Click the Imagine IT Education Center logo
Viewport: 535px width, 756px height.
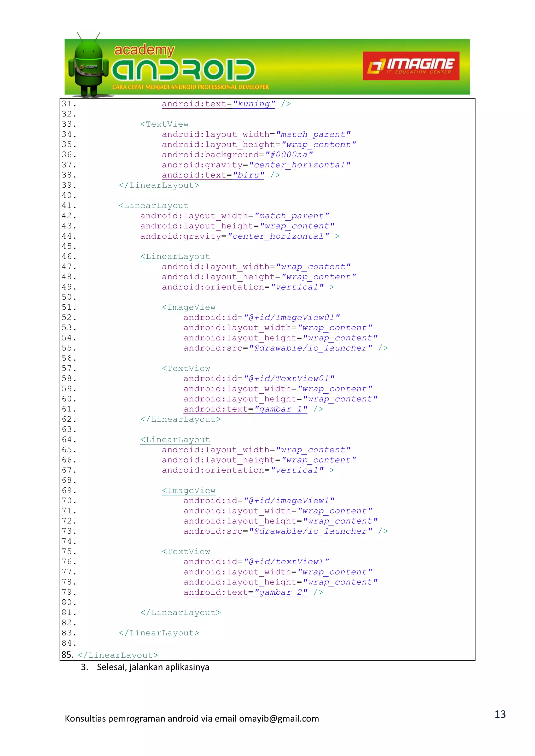click(411, 66)
